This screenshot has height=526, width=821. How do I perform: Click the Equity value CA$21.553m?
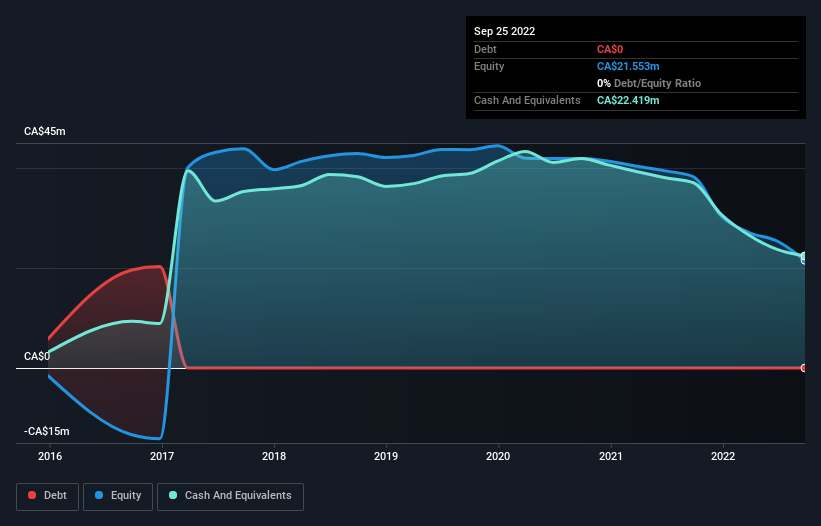(x=628, y=66)
